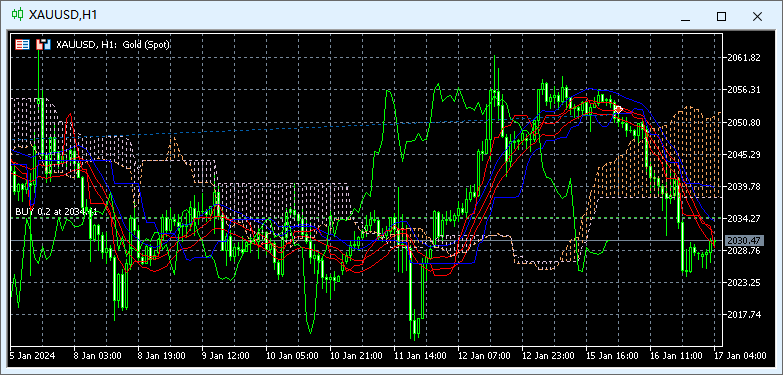Screen dimensions: 783x375
Task: Click the 2056.31 price scale label
Action: click(x=744, y=90)
